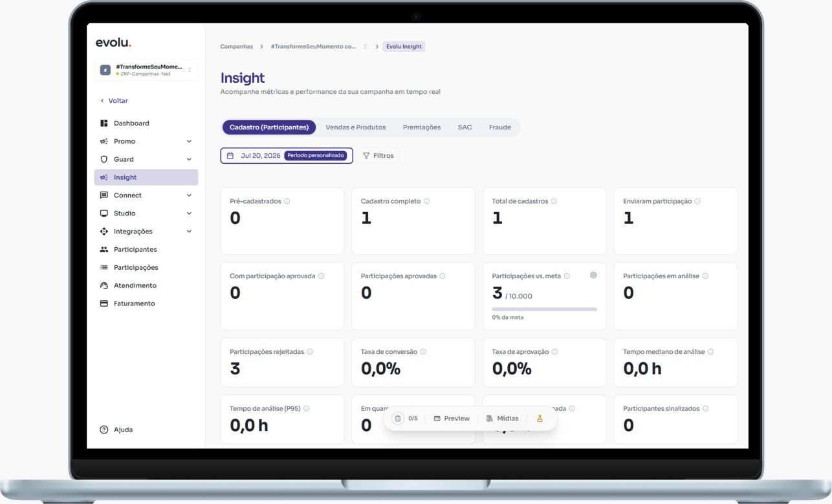This screenshot has width=832, height=504.
Task: Click the orange flask icon in floating toolbar
Action: [x=540, y=419]
